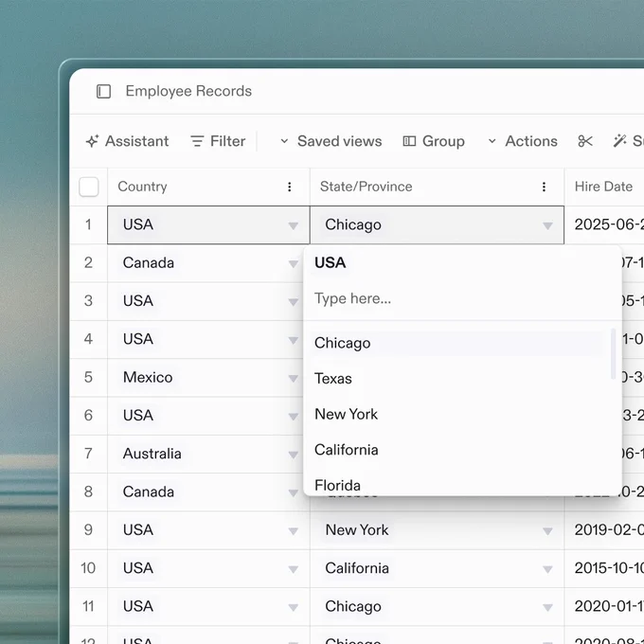
Task: Open State/Province dropdown arrow in row 1
Action: 547,225
